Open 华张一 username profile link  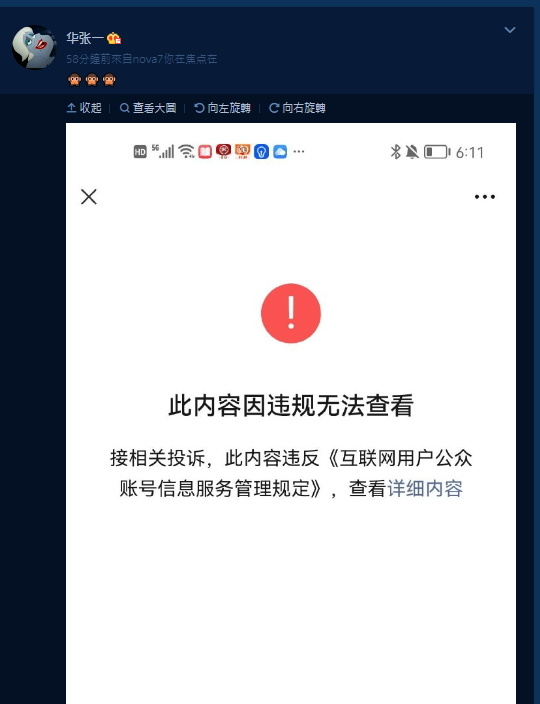pos(85,38)
